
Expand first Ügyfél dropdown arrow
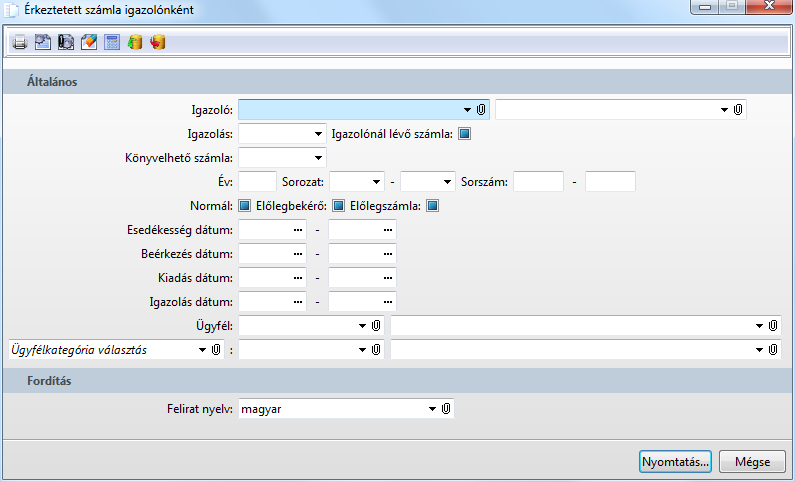[x=363, y=326]
